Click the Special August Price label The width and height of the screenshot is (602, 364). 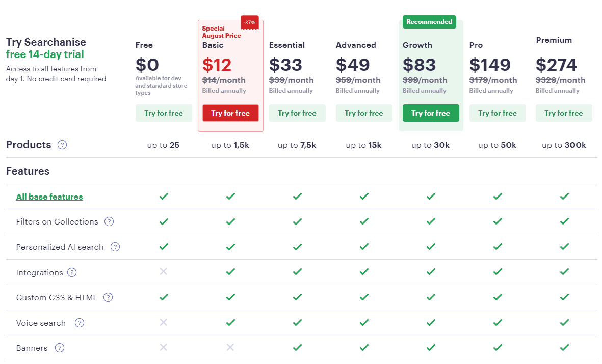pos(222,32)
